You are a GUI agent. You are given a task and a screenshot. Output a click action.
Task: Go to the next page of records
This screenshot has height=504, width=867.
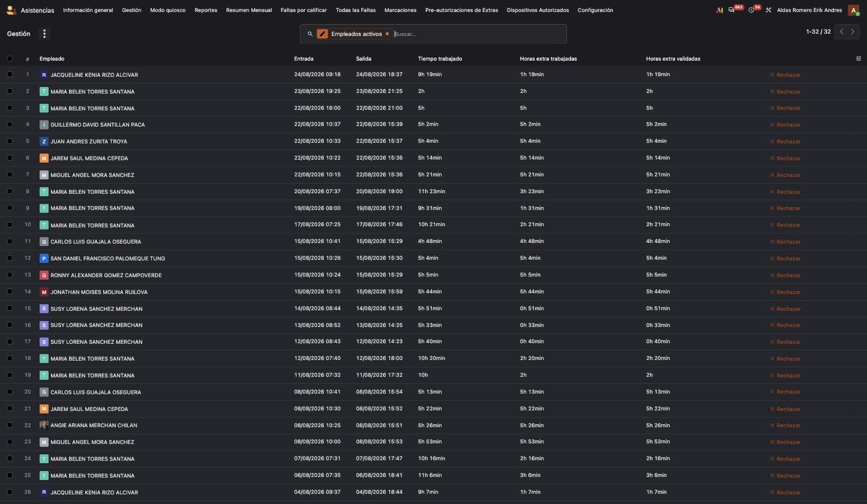(x=853, y=32)
